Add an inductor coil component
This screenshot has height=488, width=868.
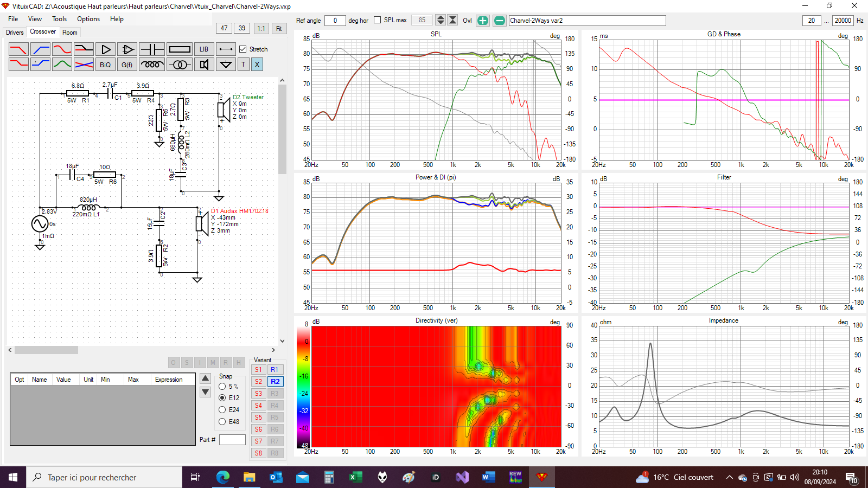pos(152,65)
